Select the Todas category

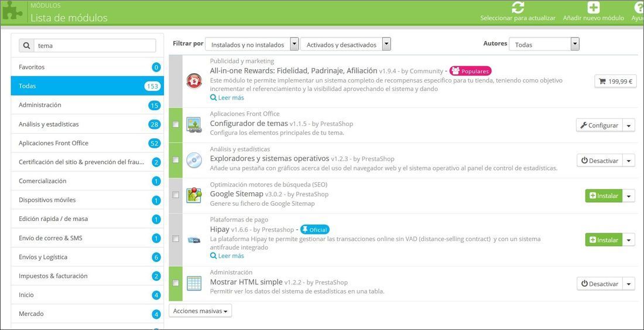(x=87, y=86)
